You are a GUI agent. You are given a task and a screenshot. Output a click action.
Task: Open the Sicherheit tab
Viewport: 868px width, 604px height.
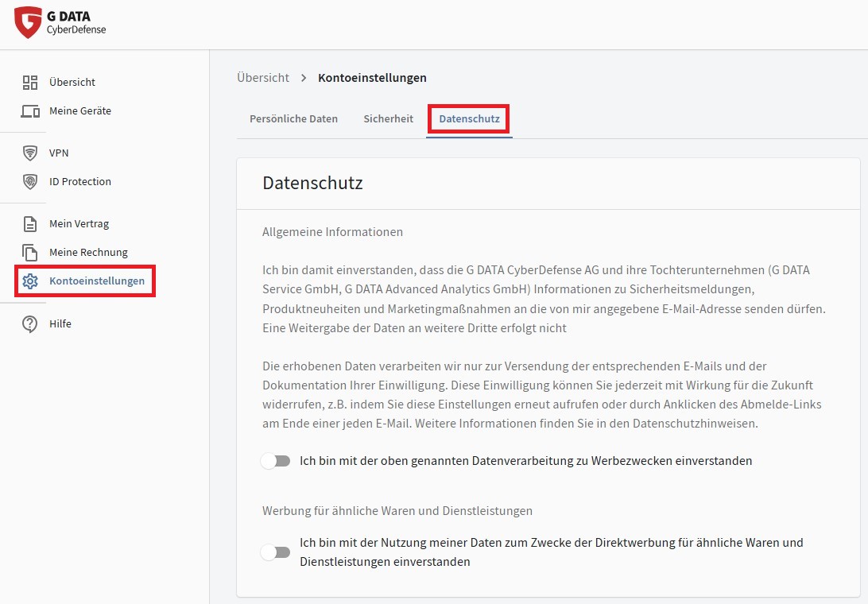click(x=388, y=118)
